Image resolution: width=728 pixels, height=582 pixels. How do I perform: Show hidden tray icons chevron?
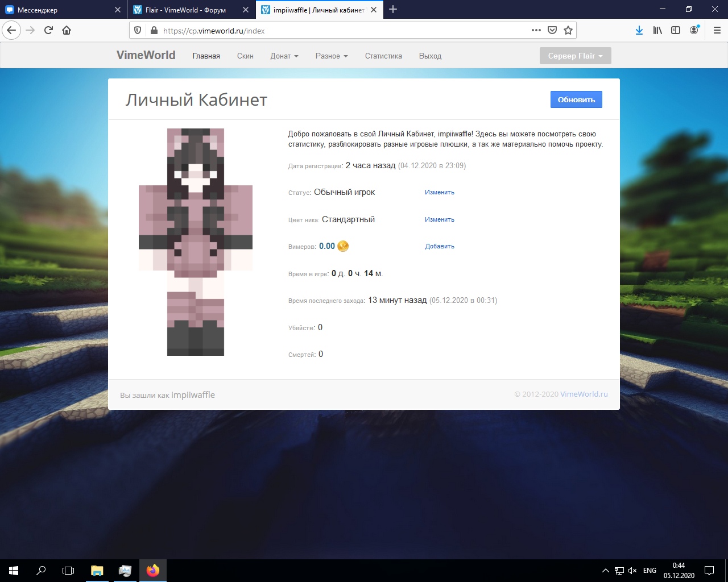coord(606,571)
